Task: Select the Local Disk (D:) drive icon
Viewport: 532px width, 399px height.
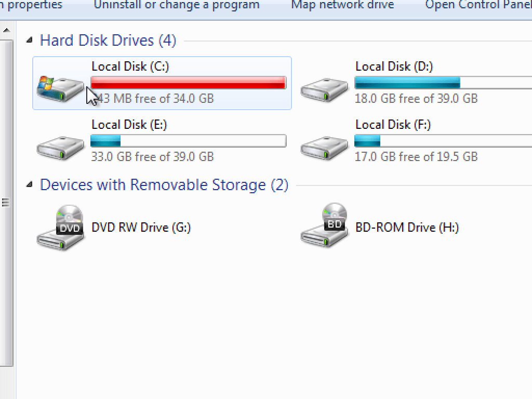Action: tap(324, 89)
